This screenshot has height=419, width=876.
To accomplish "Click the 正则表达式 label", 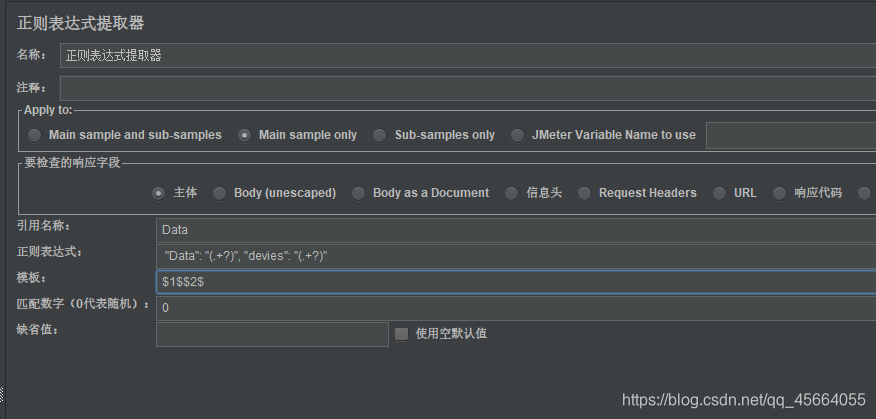I will [x=50, y=252].
